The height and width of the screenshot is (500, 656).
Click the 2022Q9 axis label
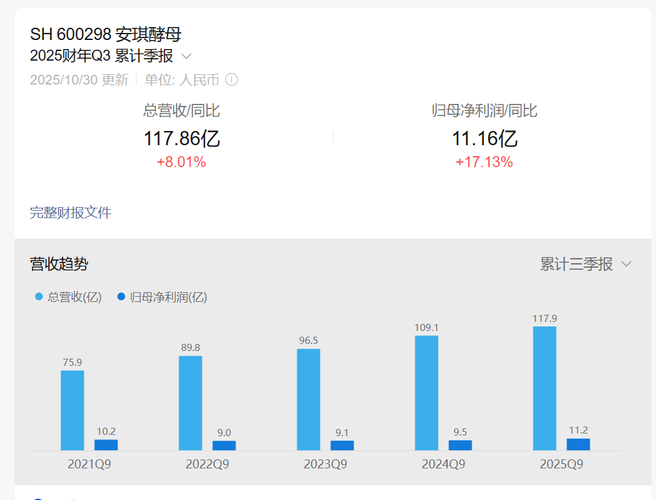(208, 464)
